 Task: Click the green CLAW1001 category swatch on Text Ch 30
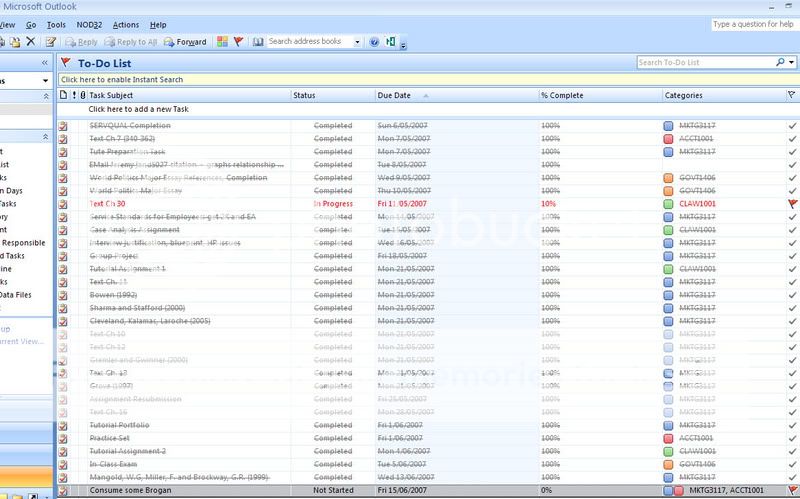tap(668, 204)
